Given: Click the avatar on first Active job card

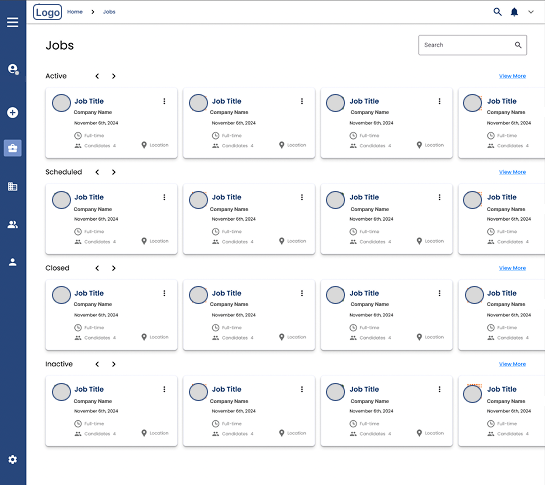Looking at the screenshot, I should tap(61, 103).
